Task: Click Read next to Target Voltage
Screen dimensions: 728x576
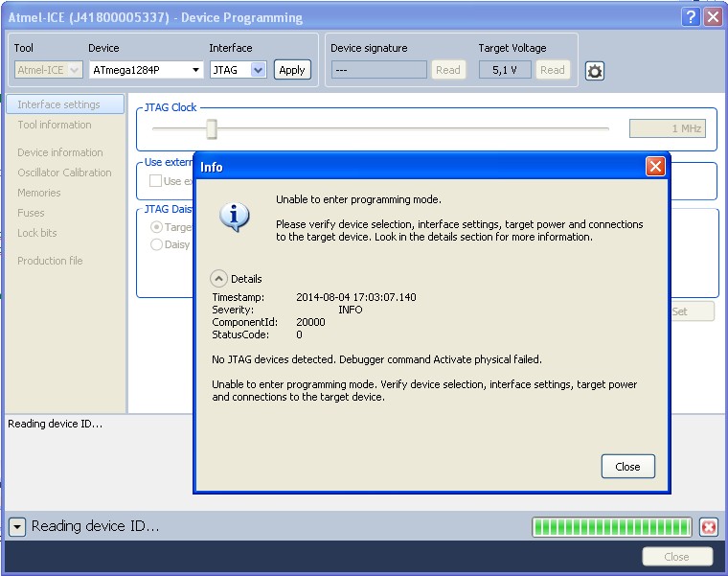Action: [x=553, y=70]
